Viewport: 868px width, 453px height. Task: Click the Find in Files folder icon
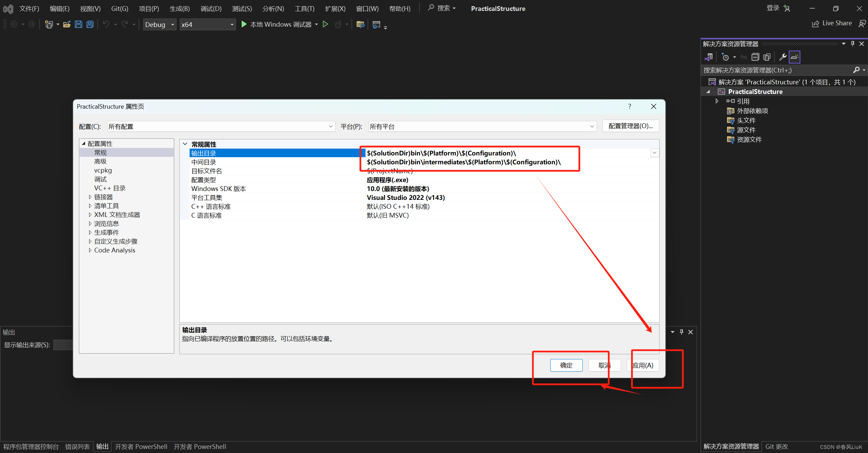360,24
